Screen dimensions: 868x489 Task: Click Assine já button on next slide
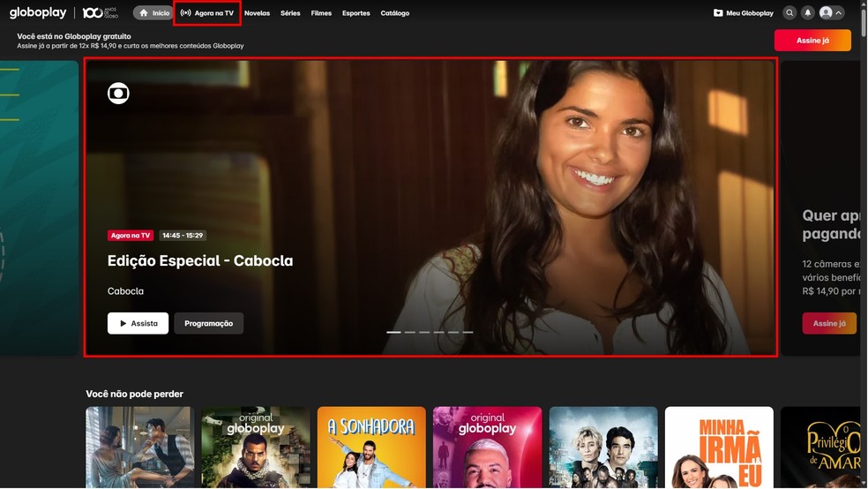pyautogui.click(x=829, y=323)
